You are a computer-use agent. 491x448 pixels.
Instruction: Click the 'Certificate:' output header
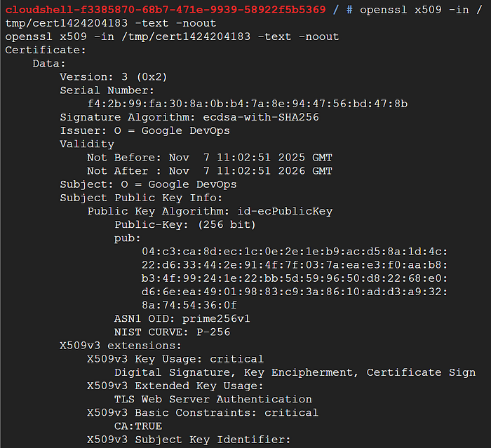(46, 50)
